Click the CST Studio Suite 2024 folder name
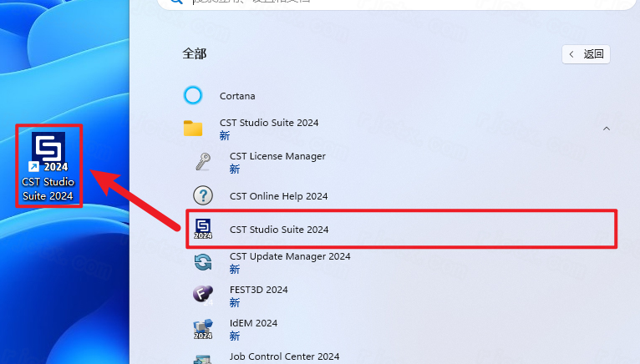 [x=269, y=123]
